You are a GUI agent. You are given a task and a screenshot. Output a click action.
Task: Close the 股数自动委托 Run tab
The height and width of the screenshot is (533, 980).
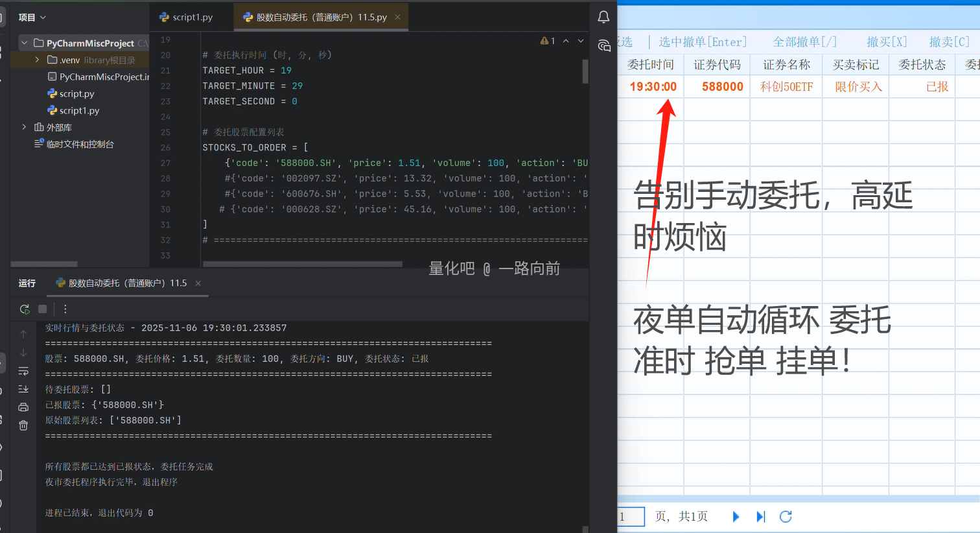(198, 283)
